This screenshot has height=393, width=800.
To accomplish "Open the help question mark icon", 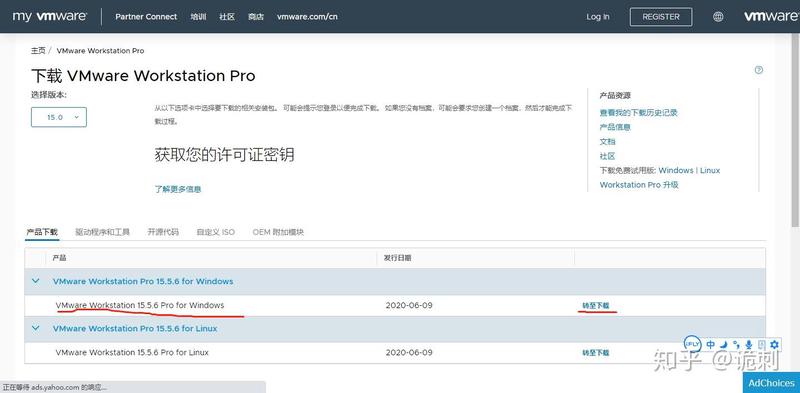I will pos(759,70).
